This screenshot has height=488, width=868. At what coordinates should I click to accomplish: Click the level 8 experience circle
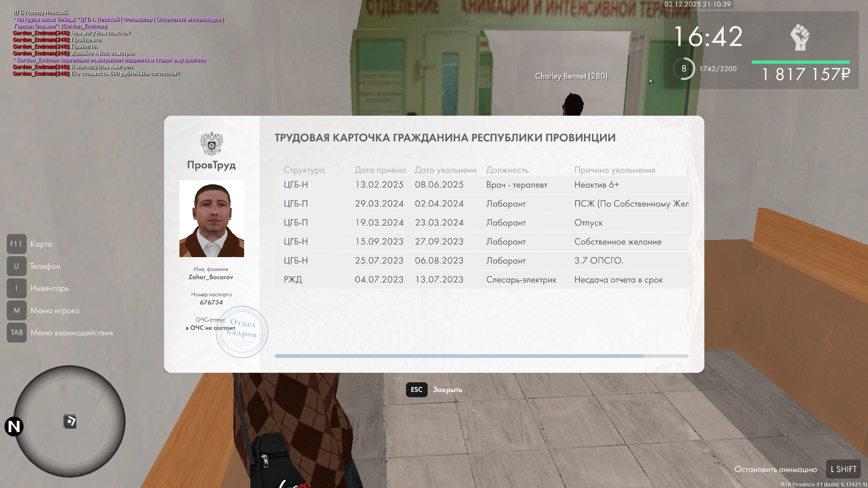684,69
